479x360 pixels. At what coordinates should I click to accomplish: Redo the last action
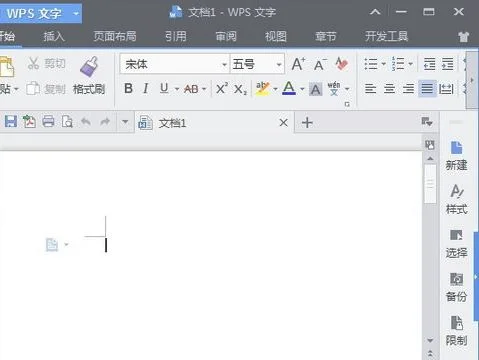pos(105,121)
